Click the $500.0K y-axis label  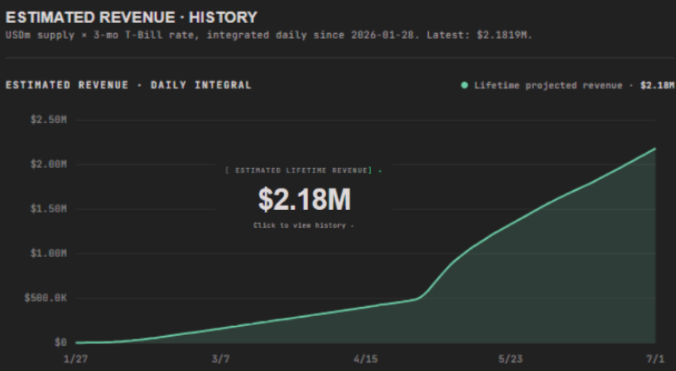(46, 298)
